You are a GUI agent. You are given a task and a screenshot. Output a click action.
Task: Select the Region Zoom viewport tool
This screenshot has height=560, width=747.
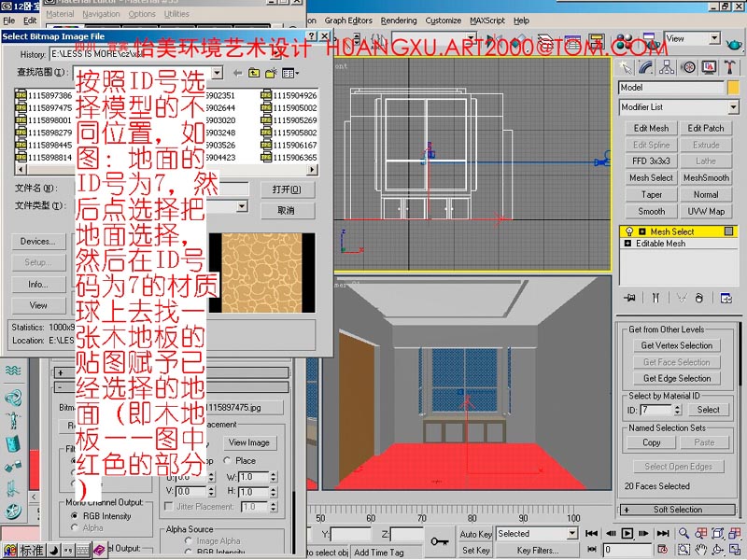pyautogui.click(x=684, y=550)
